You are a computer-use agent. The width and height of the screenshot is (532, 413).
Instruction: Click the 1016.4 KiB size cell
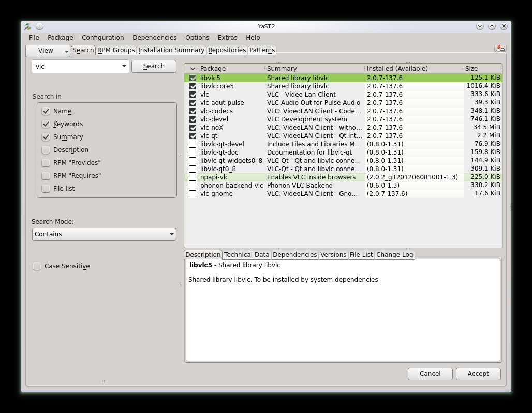483,86
